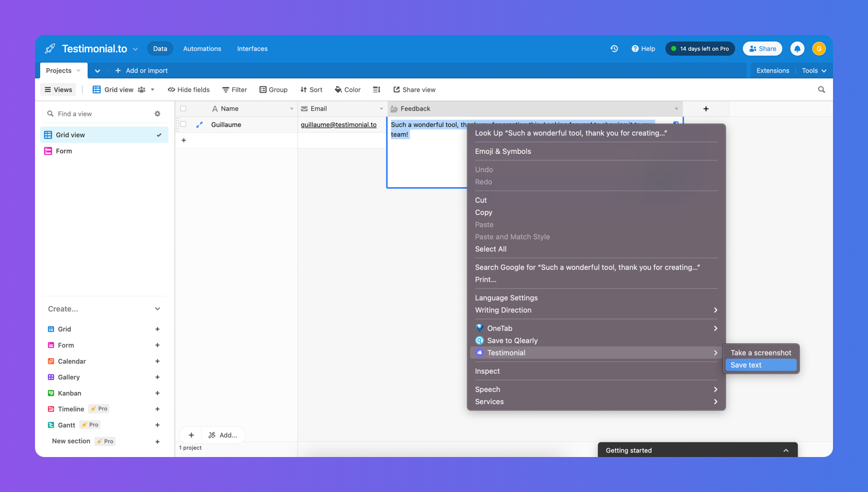This screenshot has height=492, width=868.
Task: Open the tables list chevron
Action: (97, 71)
